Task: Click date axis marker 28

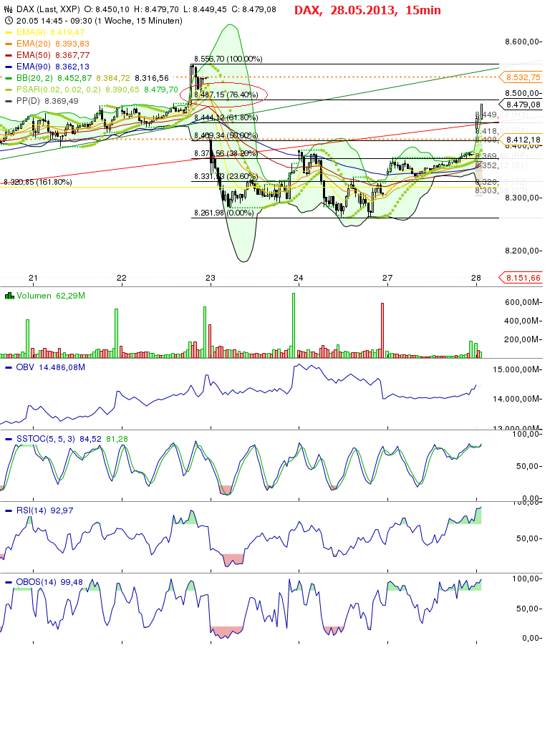Action: pyautogui.click(x=476, y=278)
